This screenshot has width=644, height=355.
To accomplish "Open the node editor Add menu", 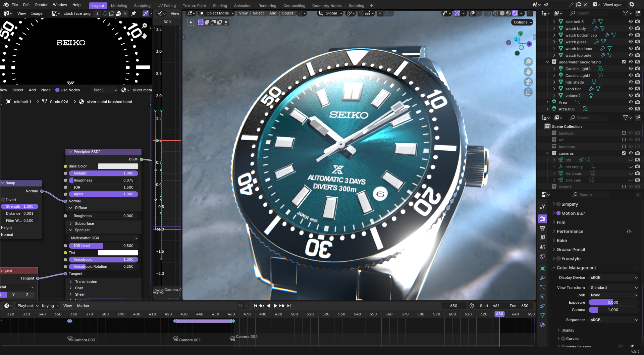I will click(32, 90).
